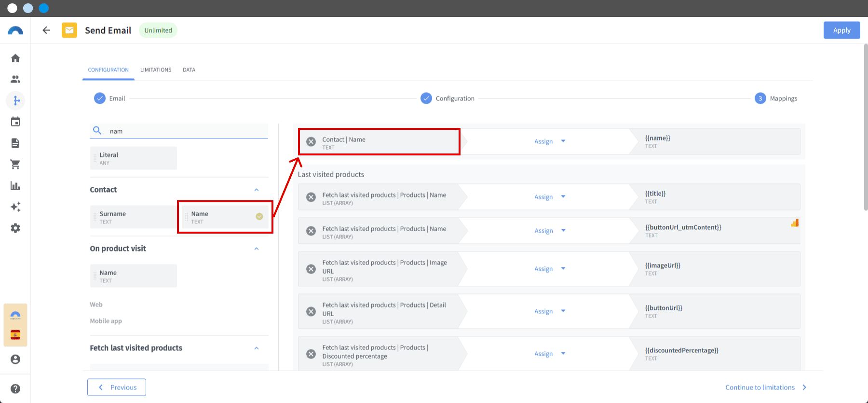868x403 pixels.
Task: Click the back arrow beside Send Email
Action: point(46,30)
